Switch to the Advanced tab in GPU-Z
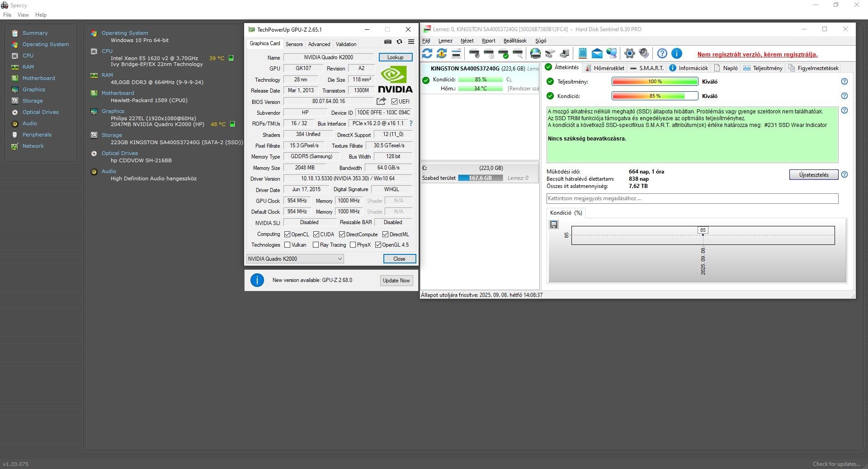Screen dimensions: 868x469 point(319,44)
